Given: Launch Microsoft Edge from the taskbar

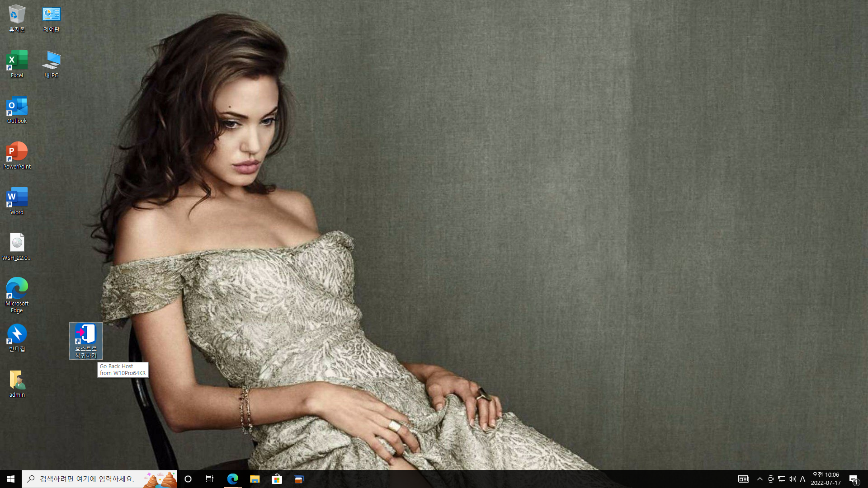Looking at the screenshot, I should coord(233,479).
